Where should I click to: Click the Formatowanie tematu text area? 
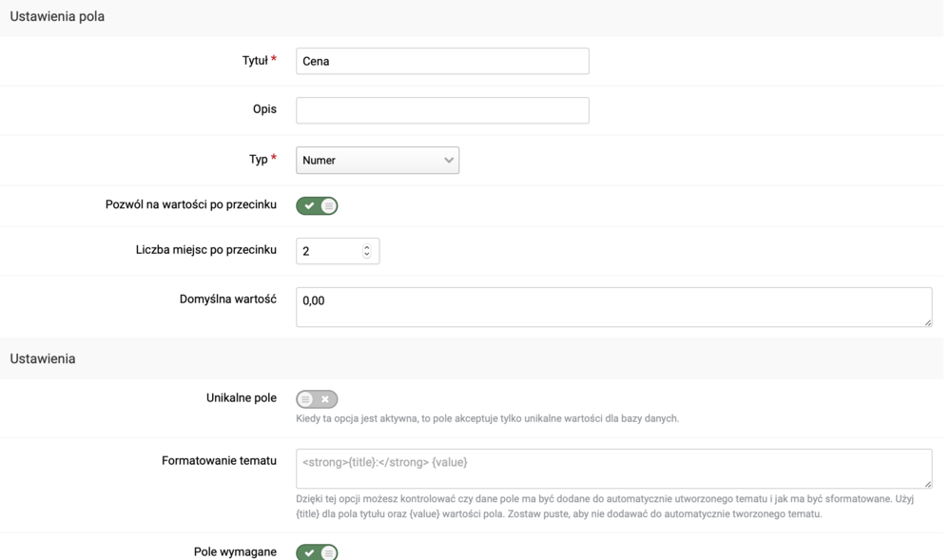tap(613, 469)
